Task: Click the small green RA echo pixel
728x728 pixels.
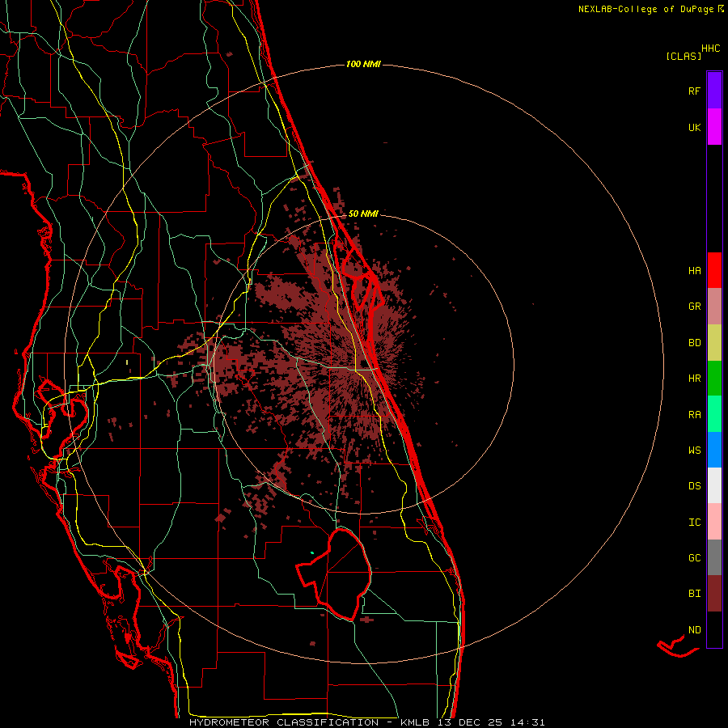Action: click(x=312, y=552)
